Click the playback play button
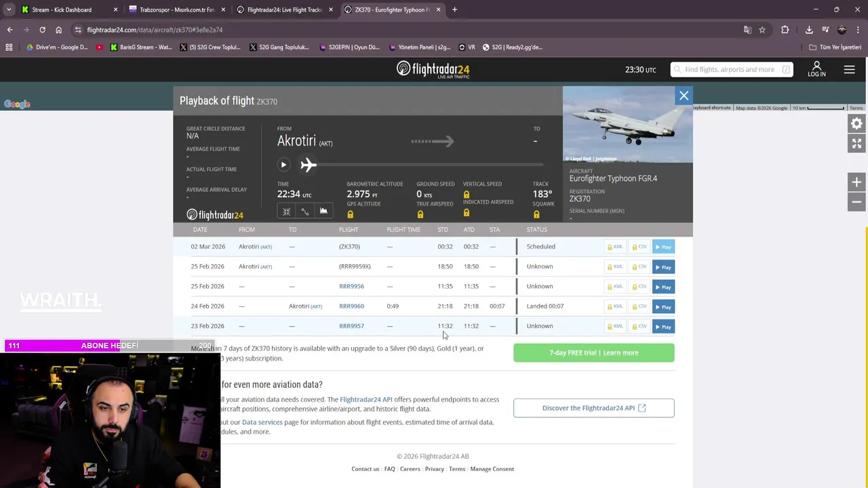This screenshot has height=488, width=868. tap(283, 165)
